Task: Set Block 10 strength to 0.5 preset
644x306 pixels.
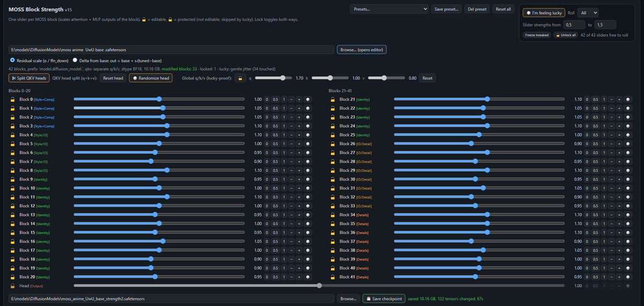Action: 275,188
